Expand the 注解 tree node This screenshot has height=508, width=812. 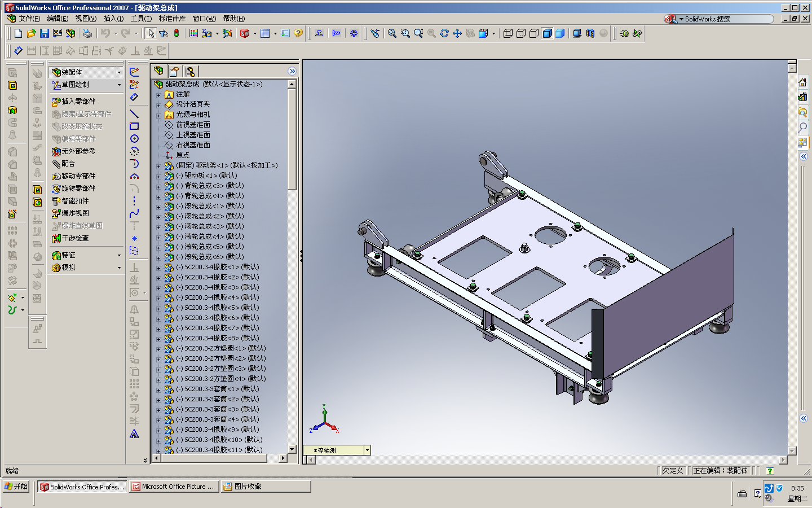tap(159, 95)
